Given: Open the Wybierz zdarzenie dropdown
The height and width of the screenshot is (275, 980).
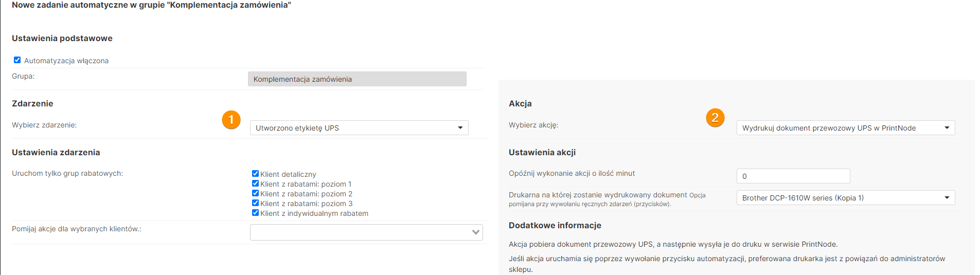Looking at the screenshot, I should (x=359, y=128).
